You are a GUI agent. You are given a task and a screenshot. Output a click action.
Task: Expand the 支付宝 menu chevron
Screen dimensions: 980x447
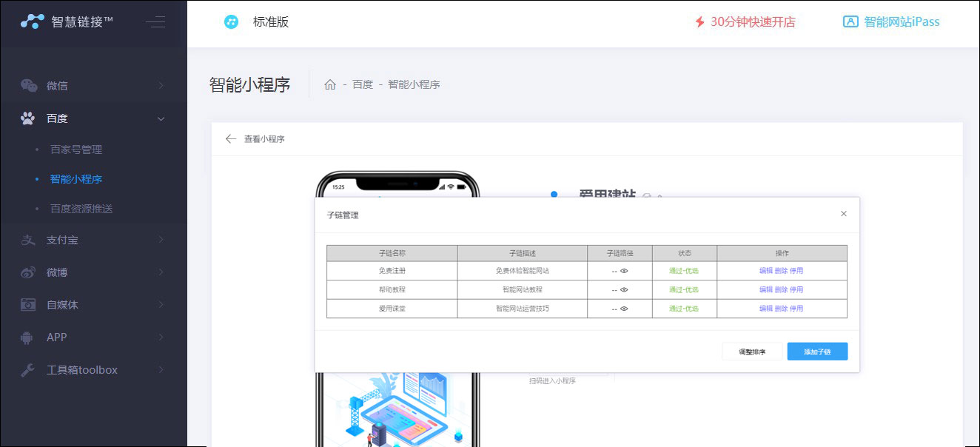click(161, 240)
